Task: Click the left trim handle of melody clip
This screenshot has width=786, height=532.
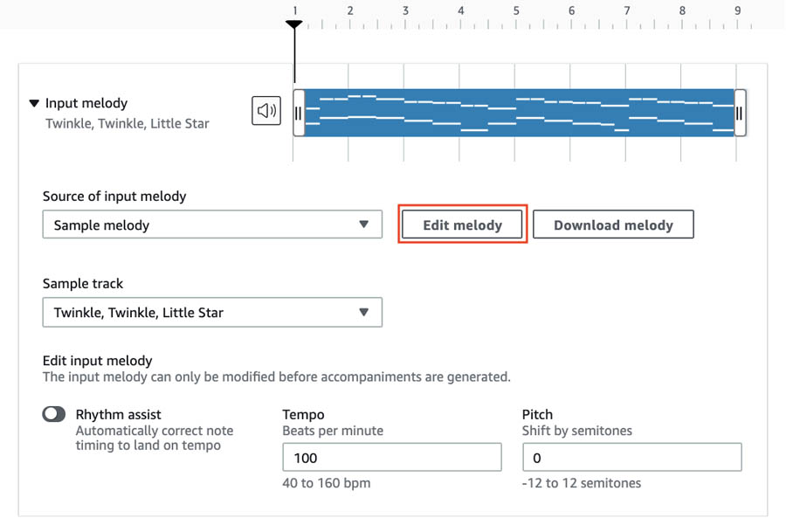Action: (x=299, y=113)
